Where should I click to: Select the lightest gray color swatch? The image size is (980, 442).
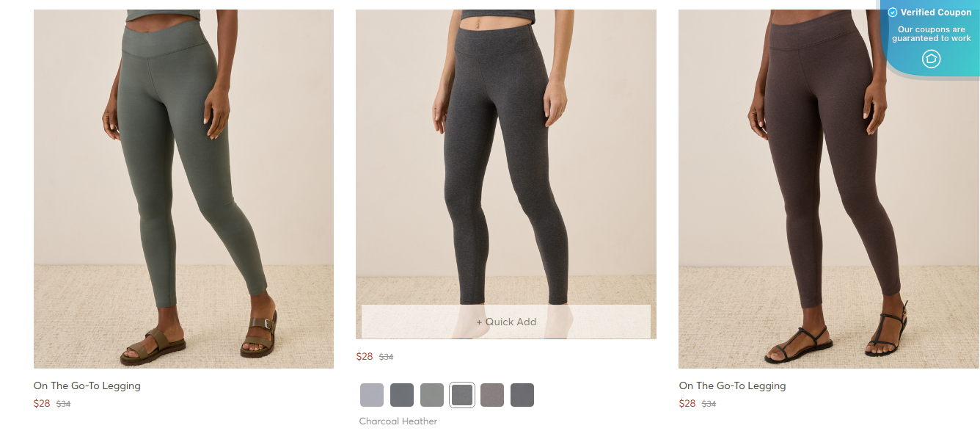pyautogui.click(x=372, y=394)
